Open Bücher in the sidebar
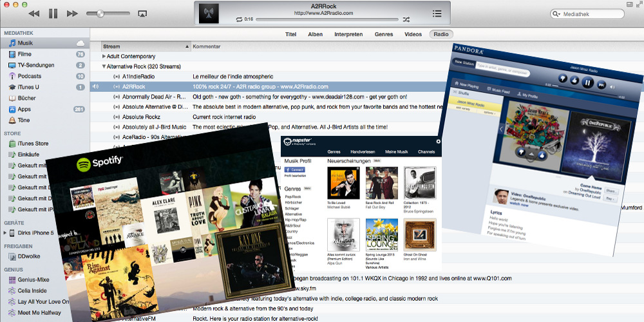This screenshot has width=644, height=322. [45, 98]
